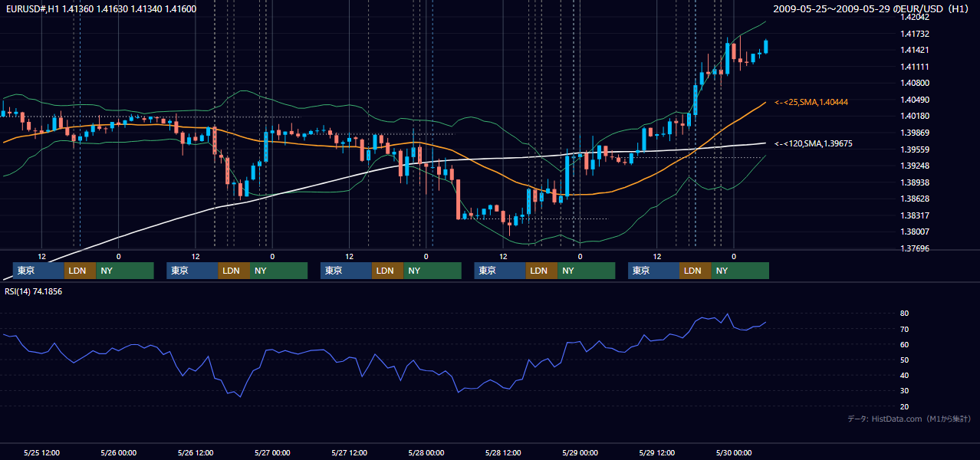Select the 5/29 00:00 time axis label
Screen dimensions: 980x460
[580, 453]
